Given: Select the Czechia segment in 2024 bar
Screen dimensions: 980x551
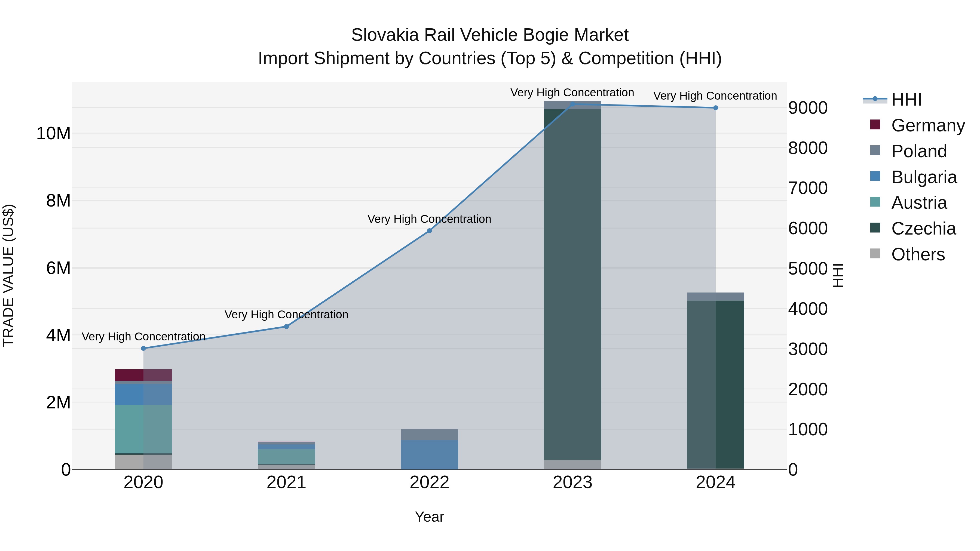Looking at the screenshot, I should click(716, 384).
